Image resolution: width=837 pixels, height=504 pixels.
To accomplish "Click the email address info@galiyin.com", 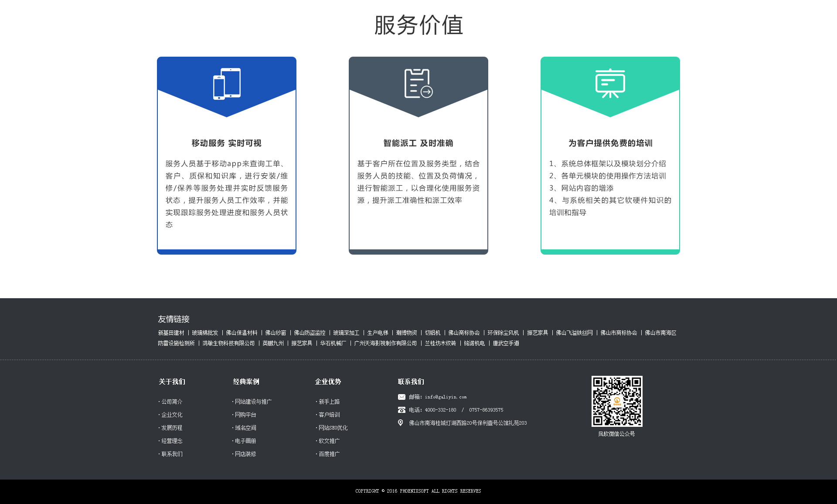I will pyautogui.click(x=446, y=397).
